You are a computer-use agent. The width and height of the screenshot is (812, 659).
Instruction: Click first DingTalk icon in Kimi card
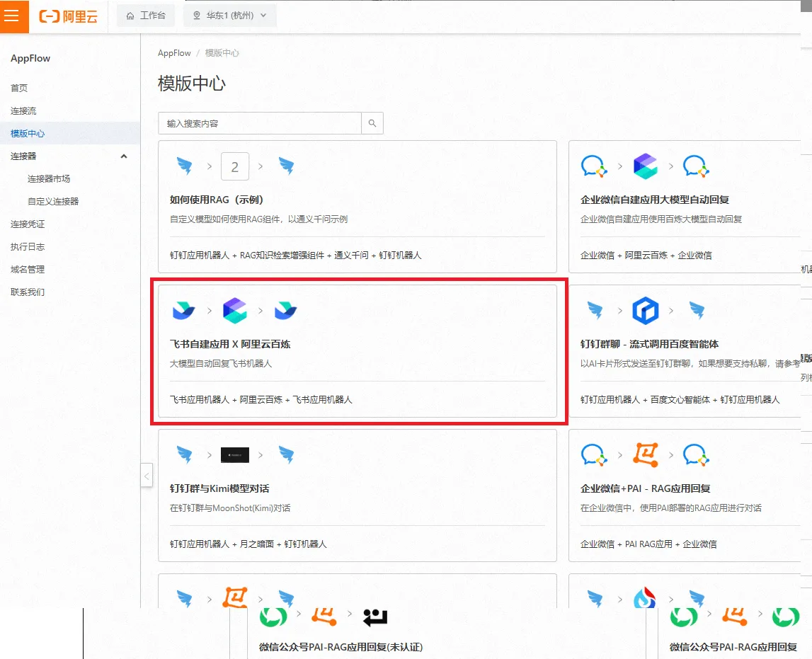pyautogui.click(x=184, y=455)
